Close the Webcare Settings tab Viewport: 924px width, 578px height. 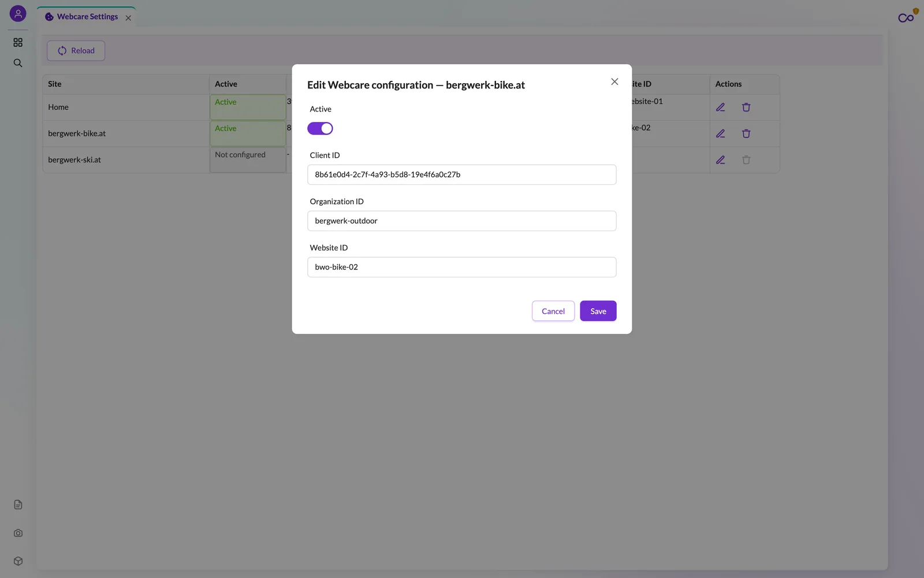[x=128, y=18]
